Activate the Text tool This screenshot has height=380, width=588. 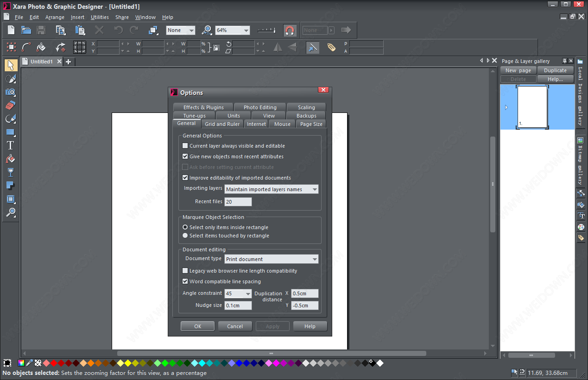[11, 145]
